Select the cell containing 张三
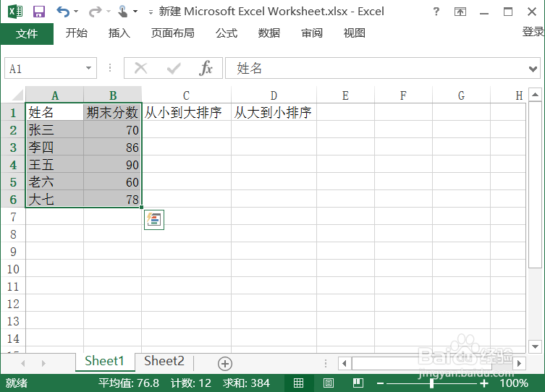 point(54,129)
